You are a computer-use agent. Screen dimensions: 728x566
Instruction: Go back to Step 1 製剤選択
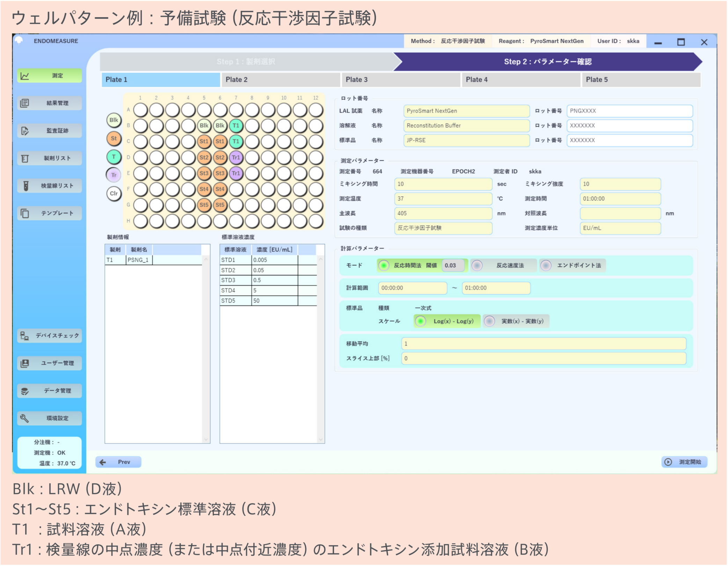[246, 62]
